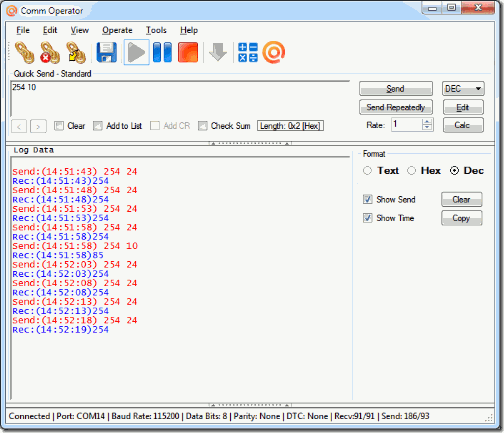Toggle the Check Sum checkbox
Image resolution: width=504 pixels, height=433 pixels.
point(203,126)
